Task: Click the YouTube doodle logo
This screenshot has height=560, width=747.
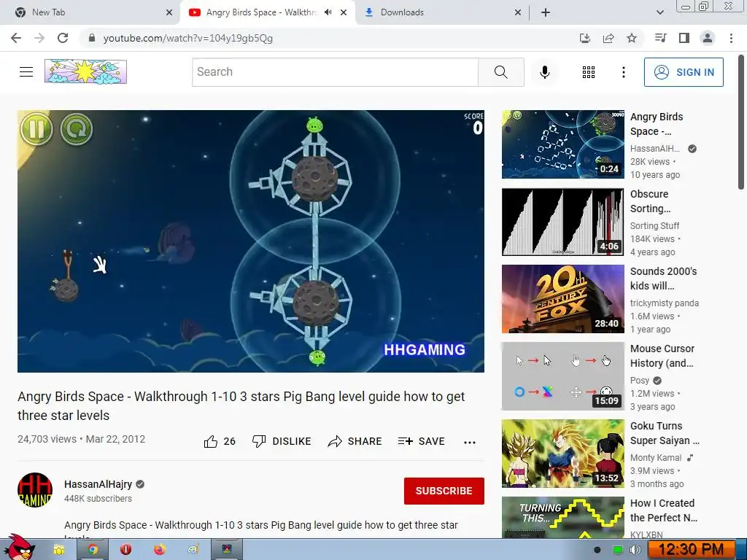Action: click(x=86, y=72)
